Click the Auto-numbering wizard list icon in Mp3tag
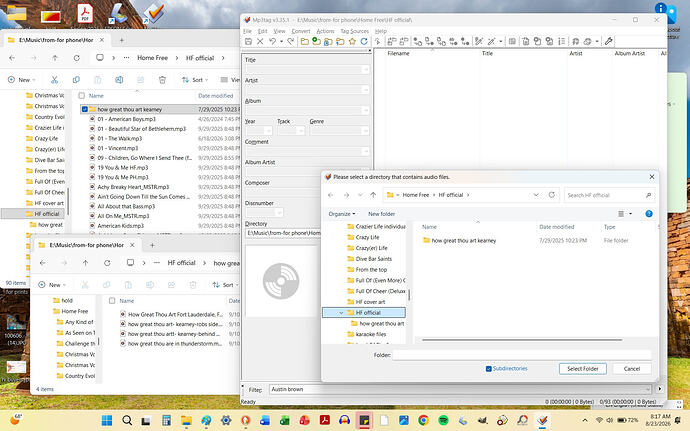The height and width of the screenshot is (431, 690). (562, 41)
